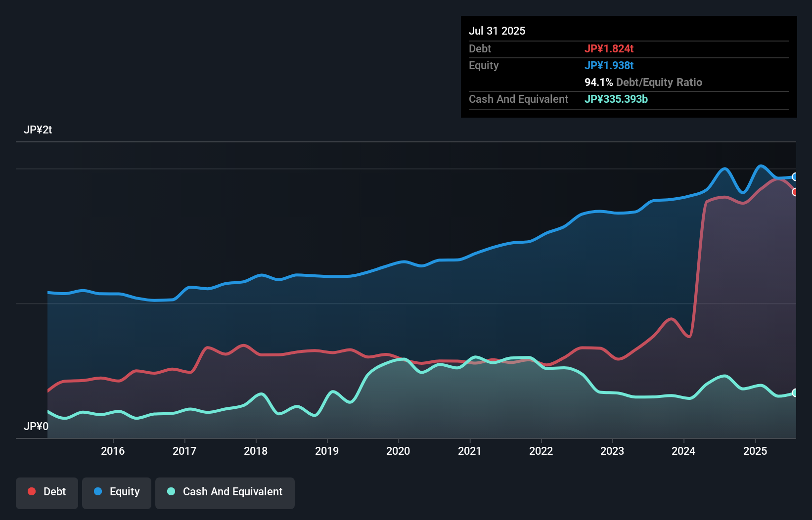
Task: Click the teal Cash marker in the legend bar
Action: coord(171,491)
